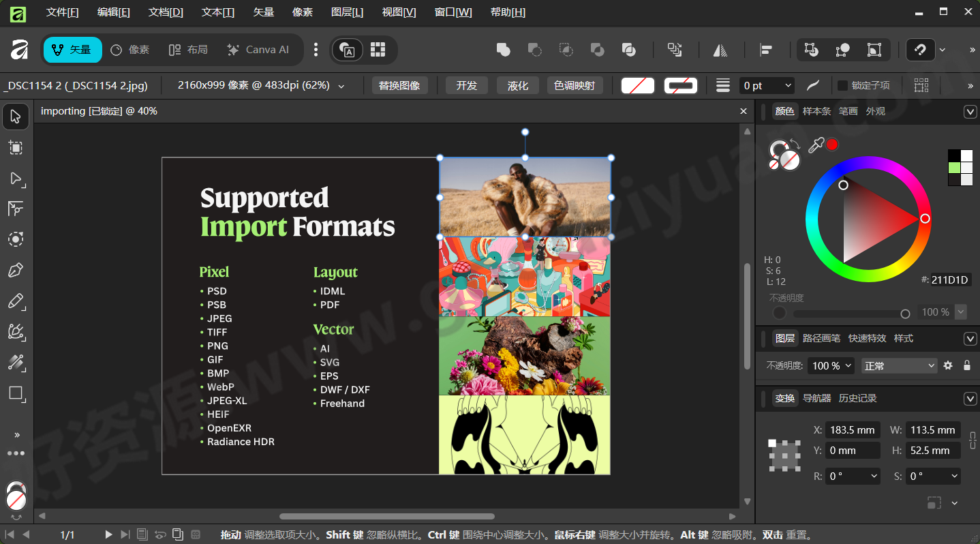The image size is (980, 544).
Task: Pick the color eyedropper tool
Action: [x=816, y=145]
